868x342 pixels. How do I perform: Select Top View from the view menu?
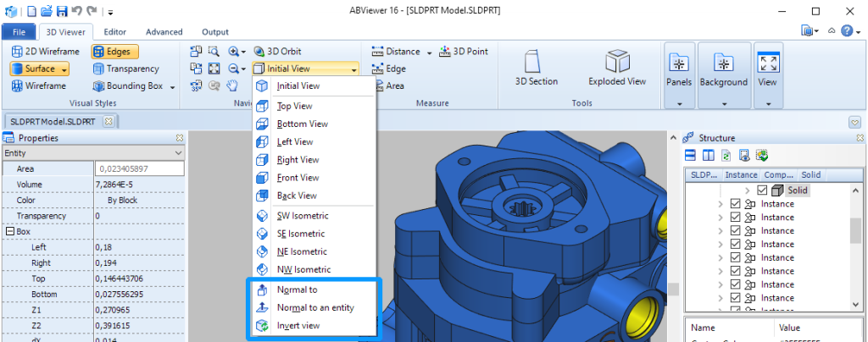click(294, 106)
